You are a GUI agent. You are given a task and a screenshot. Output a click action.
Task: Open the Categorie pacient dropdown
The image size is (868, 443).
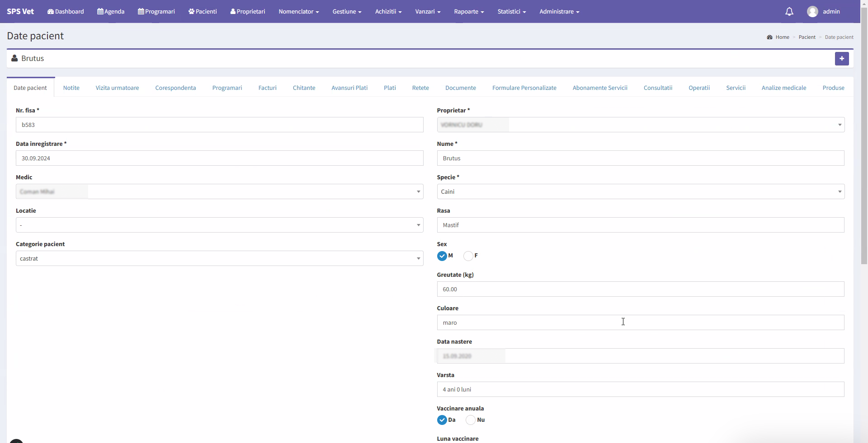click(x=219, y=258)
